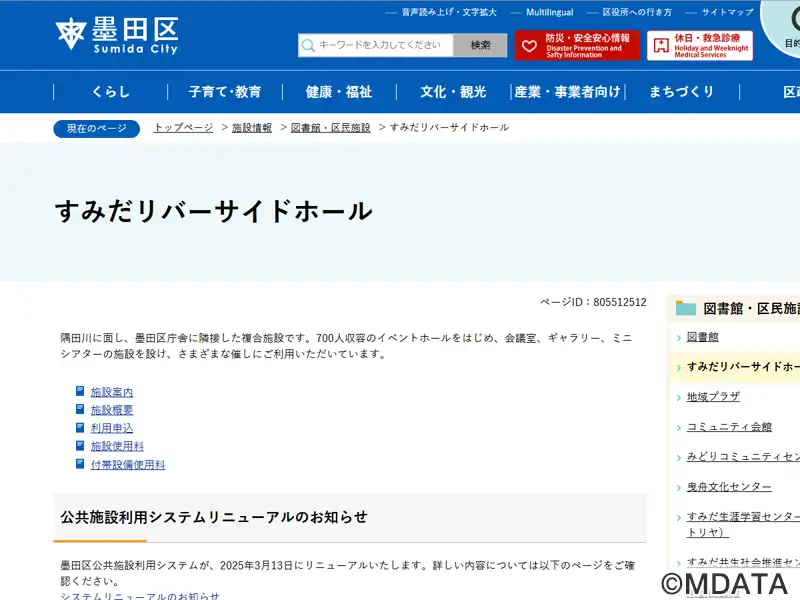The width and height of the screenshot is (800, 600).
Task: Open 音声読み上げ・文字拡大 link
Action: [x=449, y=12]
